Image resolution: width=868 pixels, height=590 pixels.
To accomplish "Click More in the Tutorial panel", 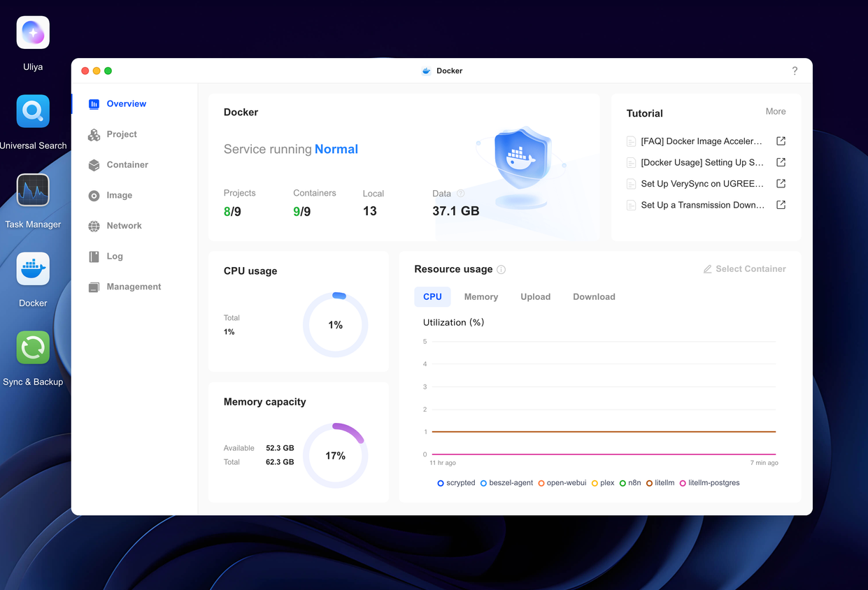I will [x=776, y=112].
